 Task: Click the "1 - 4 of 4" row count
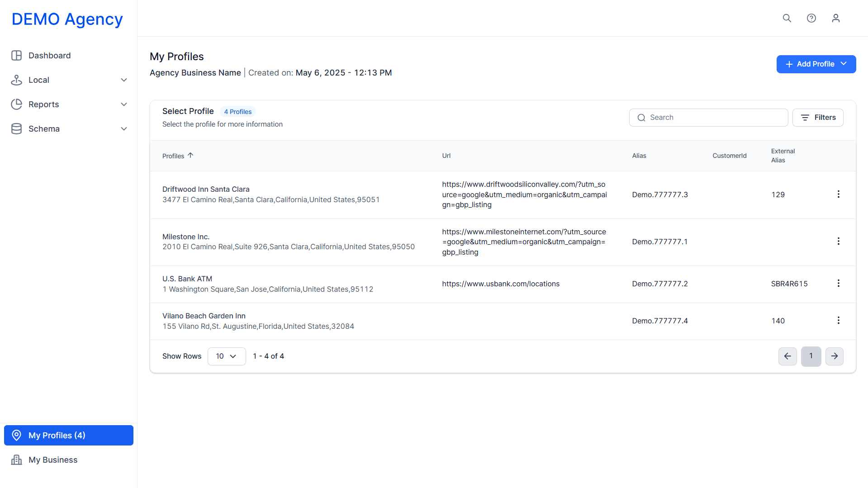[x=269, y=356]
